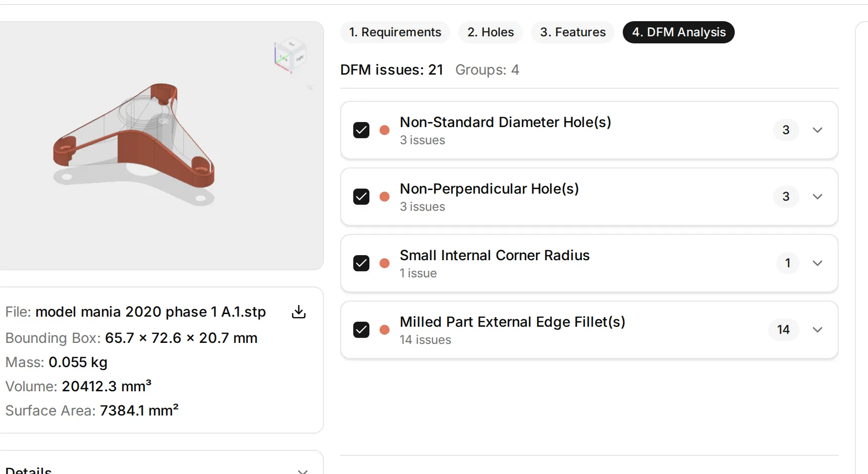The width and height of the screenshot is (868, 474).
Task: Expand the Details panel chevron
Action: coord(302,471)
